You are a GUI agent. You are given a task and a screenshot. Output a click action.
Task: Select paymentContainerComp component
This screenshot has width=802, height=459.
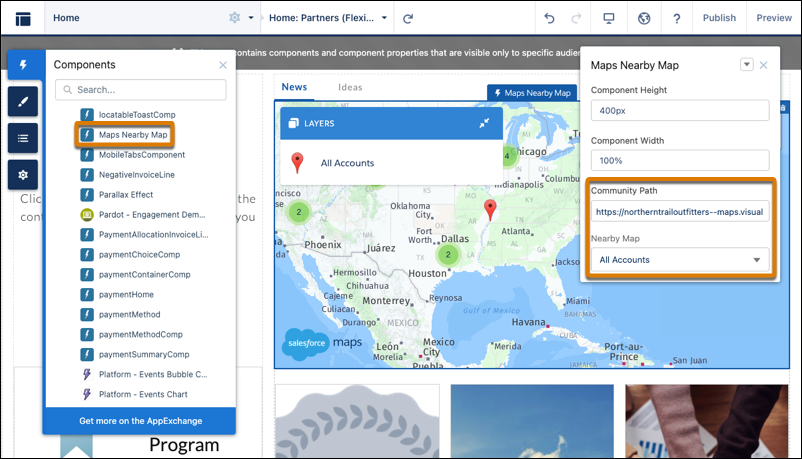click(x=135, y=274)
